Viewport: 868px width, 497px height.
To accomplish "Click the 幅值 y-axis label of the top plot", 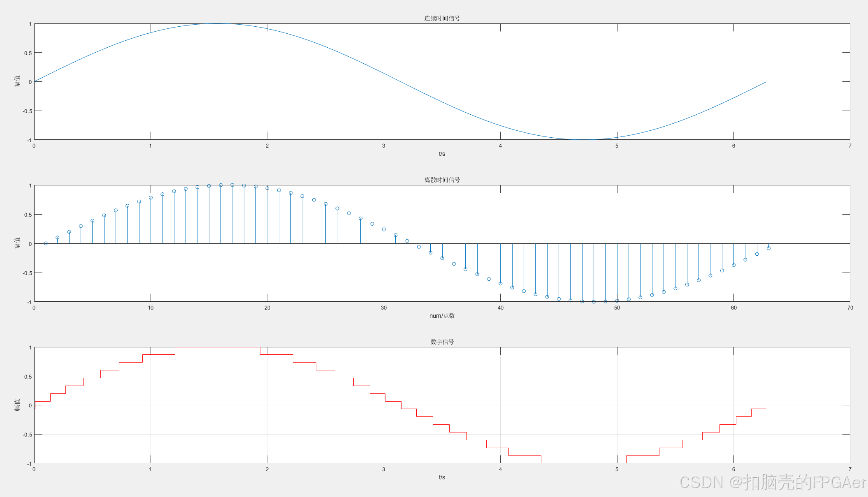I will click(17, 81).
